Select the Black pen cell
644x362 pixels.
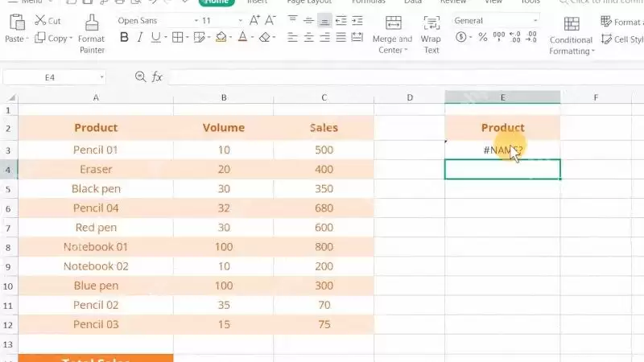(x=96, y=189)
